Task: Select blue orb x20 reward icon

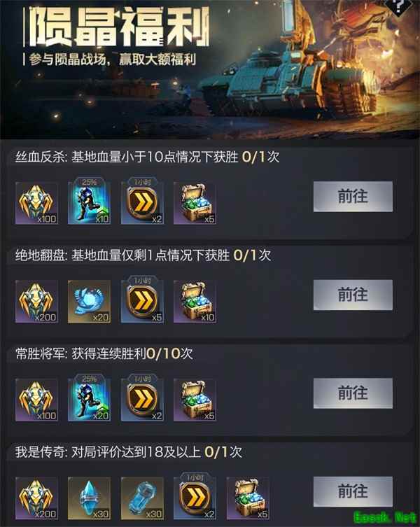Action: pyautogui.click(x=89, y=302)
